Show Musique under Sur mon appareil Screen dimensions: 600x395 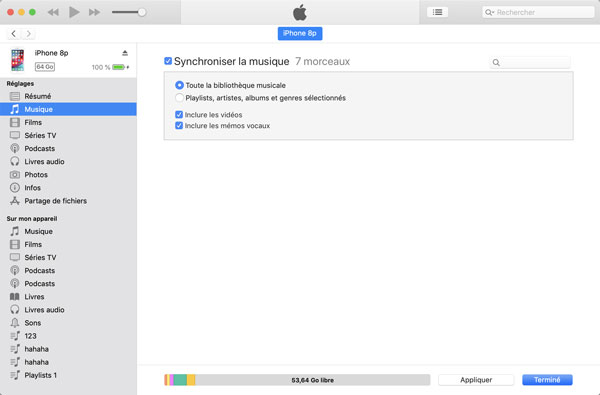tap(68, 231)
